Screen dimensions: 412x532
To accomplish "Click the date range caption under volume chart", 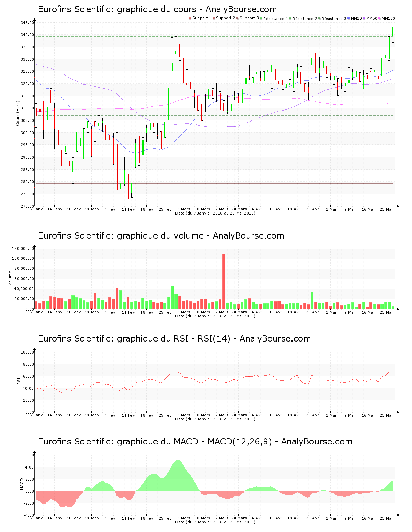I will tap(215, 316).
